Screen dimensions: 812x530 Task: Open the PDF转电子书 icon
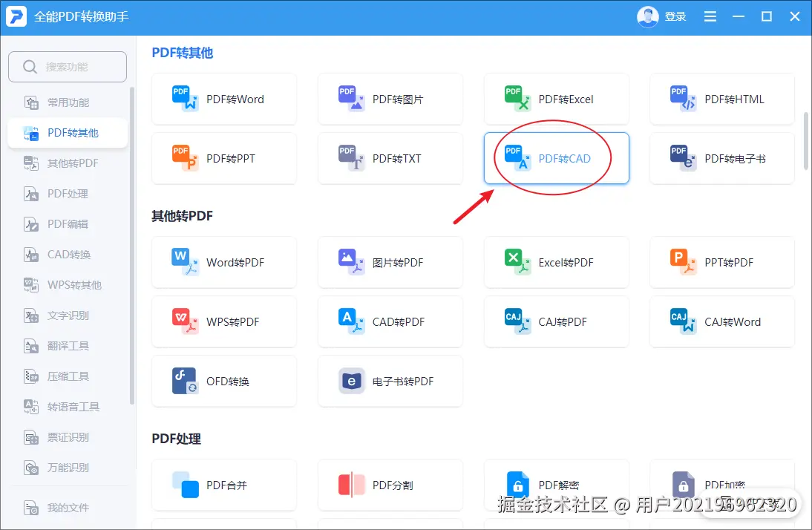(x=683, y=158)
